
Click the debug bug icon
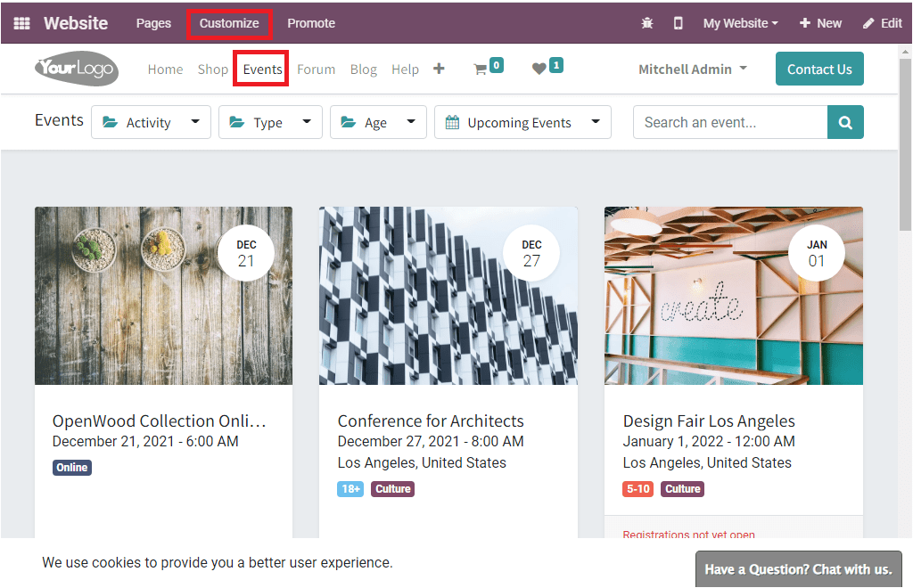tap(646, 23)
